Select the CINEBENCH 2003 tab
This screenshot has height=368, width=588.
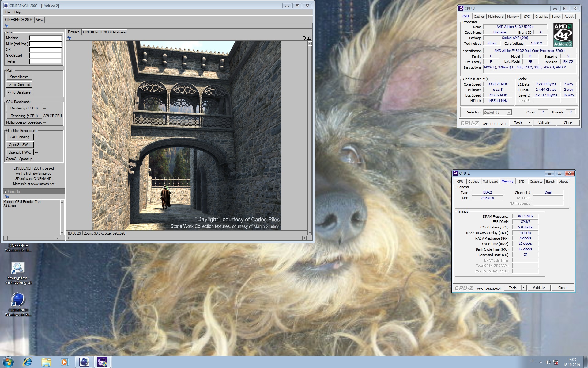click(19, 20)
